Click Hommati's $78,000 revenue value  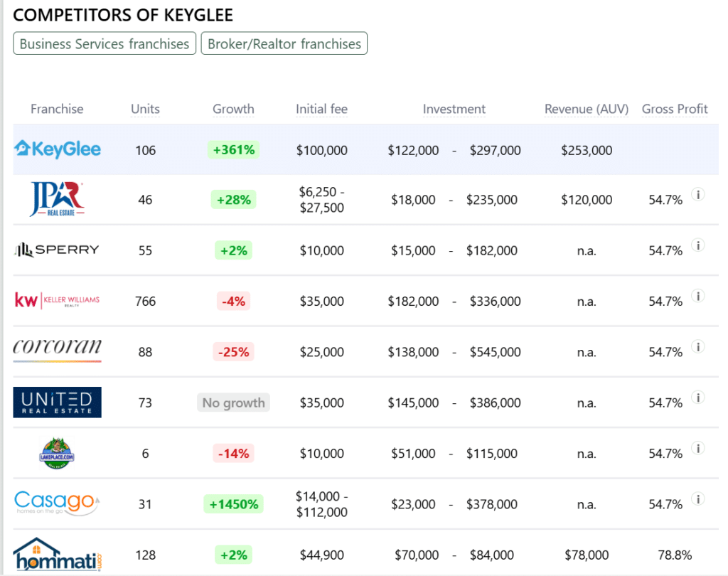pyautogui.click(x=587, y=555)
